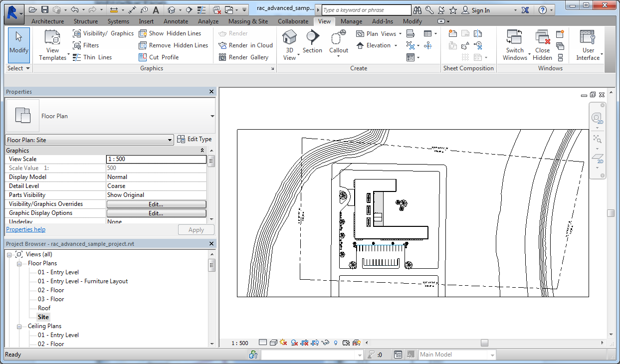Switch to the Architecture tab
This screenshot has height=364, width=620.
pyautogui.click(x=48, y=21)
